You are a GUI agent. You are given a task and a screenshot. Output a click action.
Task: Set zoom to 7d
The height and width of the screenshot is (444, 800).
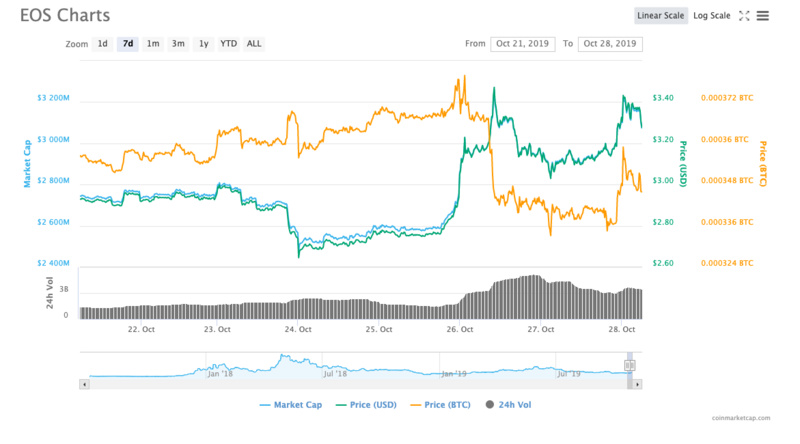[128, 44]
